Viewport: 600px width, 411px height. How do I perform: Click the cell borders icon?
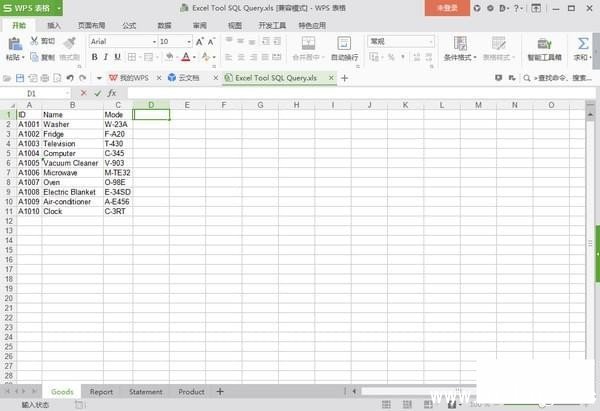(132, 57)
